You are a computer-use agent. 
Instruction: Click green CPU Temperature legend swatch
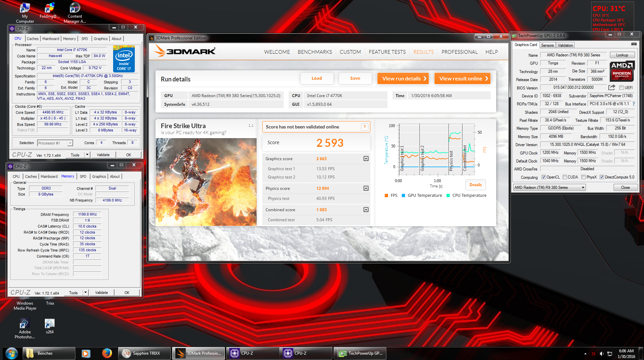click(x=448, y=196)
